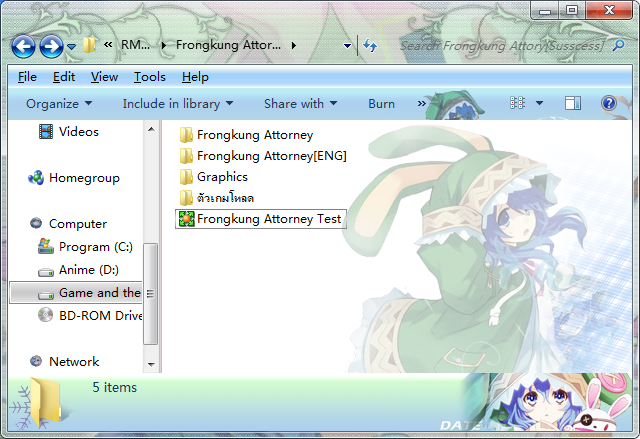Click the Frongkung Attorney Test app icon
Image resolution: width=640 pixels, height=439 pixels.
pos(187,219)
